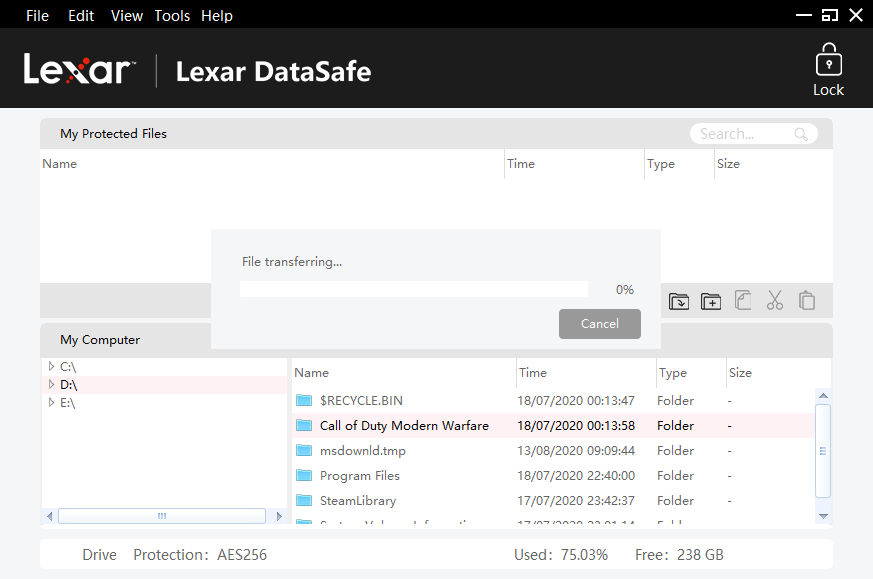Viewport: 873px width, 579px height.
Task: Click the time "13/08/2020 09:09:44"
Action: click(576, 450)
